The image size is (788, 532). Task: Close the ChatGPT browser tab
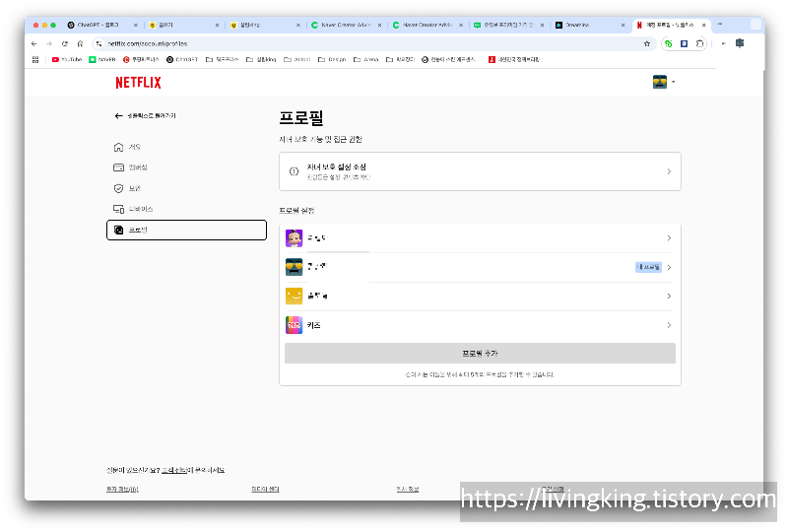[136, 25]
